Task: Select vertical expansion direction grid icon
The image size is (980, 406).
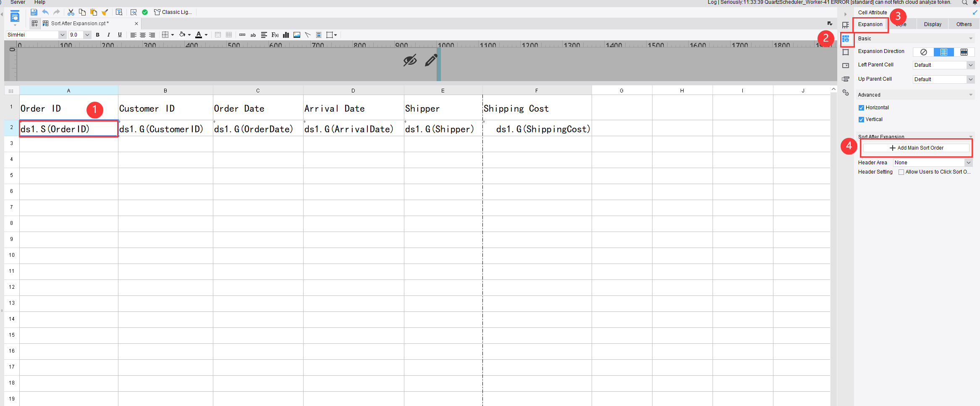Action: (944, 52)
